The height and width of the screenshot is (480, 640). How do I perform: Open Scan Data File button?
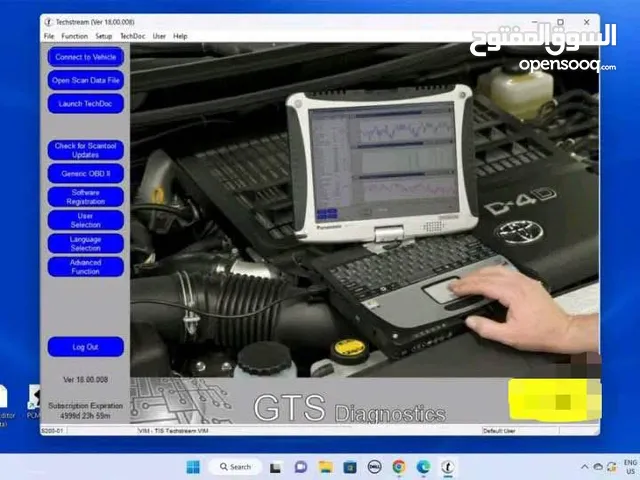tap(86, 80)
